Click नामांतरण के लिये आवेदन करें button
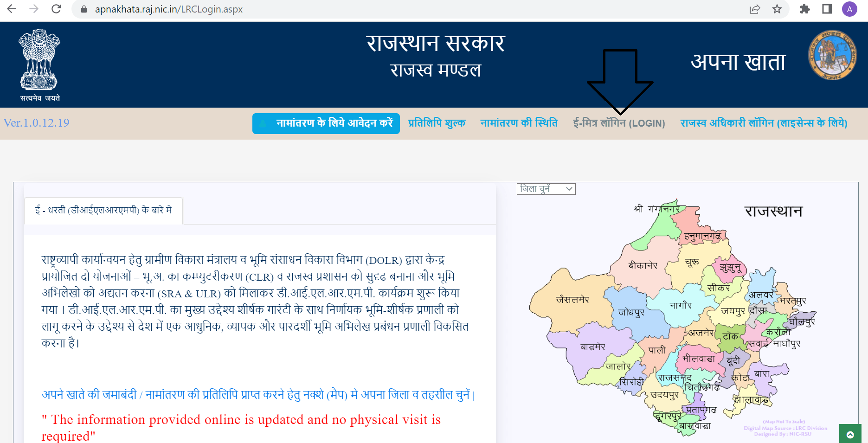This screenshot has width=868, height=443. [x=326, y=123]
